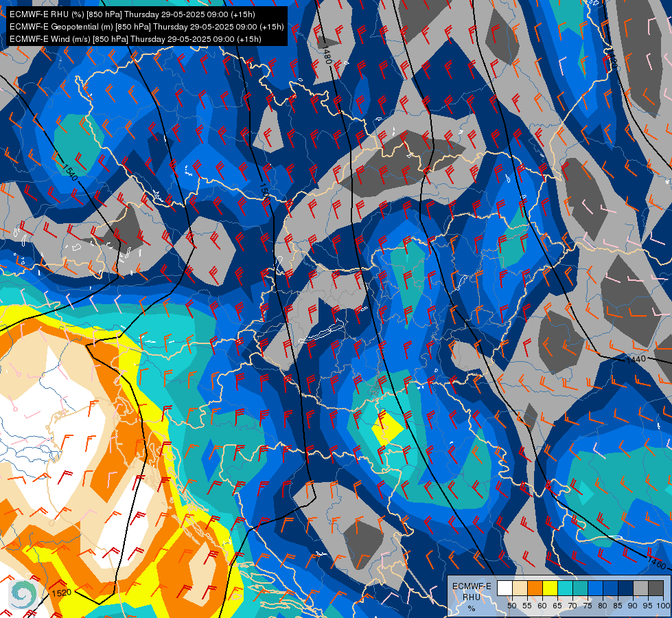The width and height of the screenshot is (672, 618).
Task: Select the ECMWF-E Wind (m/s) header line
Action: tap(135, 39)
